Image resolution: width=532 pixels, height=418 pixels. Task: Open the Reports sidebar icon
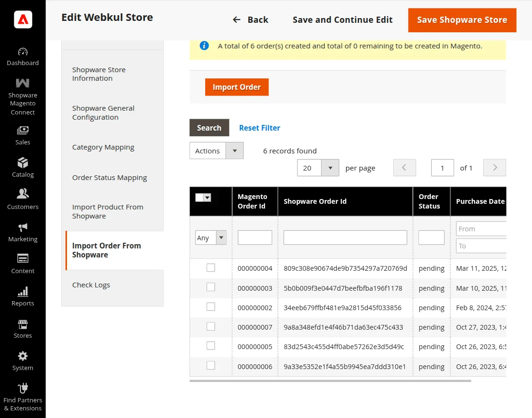22,291
